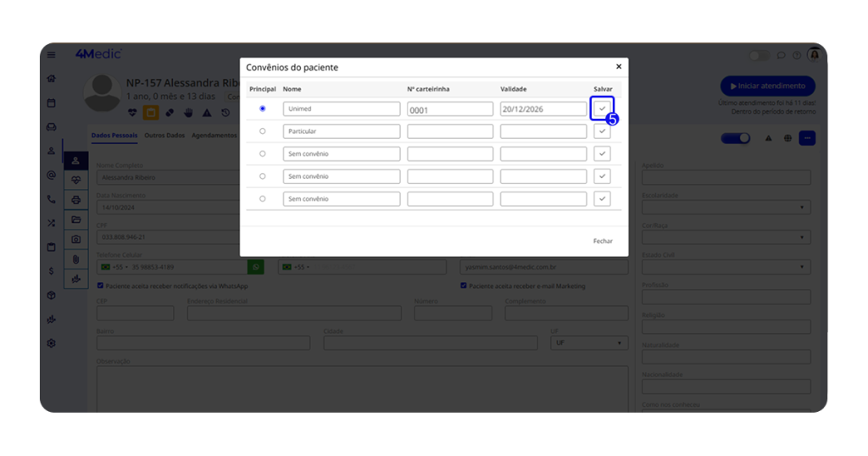Expand the Escolaridade dropdown
Viewport: 868px width, 456px height.
click(726, 208)
